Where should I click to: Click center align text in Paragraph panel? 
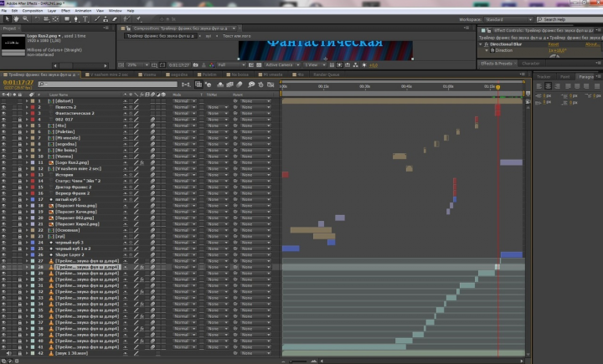548,86
